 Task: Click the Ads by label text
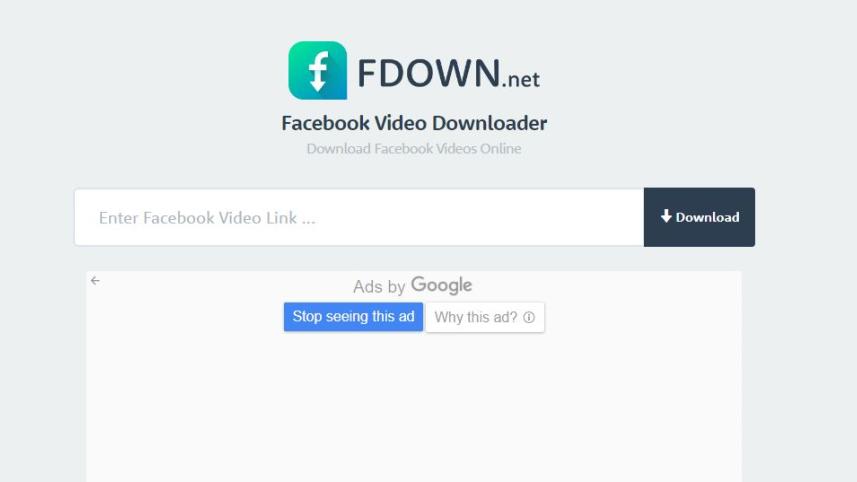(x=379, y=286)
